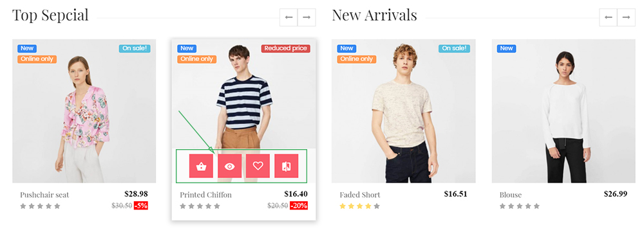Show previous New Arrivals items arrow
This screenshot has height=234, width=644.
tap(609, 17)
